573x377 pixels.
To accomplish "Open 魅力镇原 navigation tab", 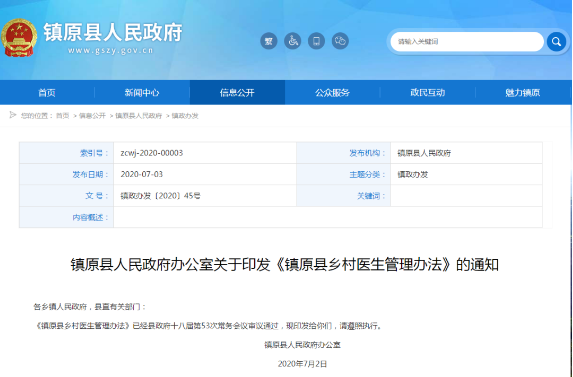I will [x=523, y=92].
